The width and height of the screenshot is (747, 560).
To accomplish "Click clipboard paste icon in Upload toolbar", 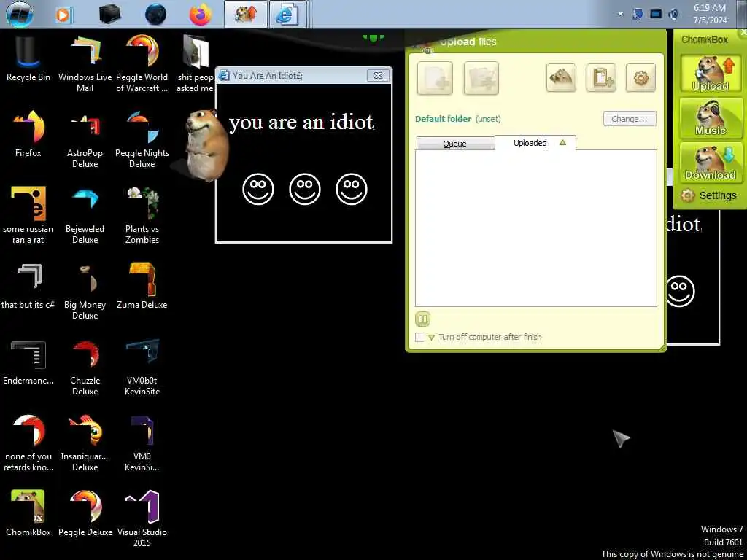I will click(601, 77).
